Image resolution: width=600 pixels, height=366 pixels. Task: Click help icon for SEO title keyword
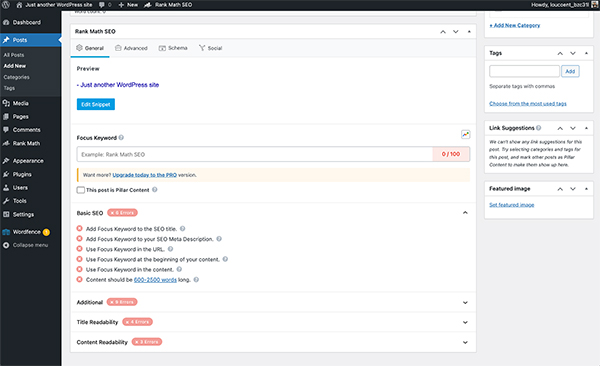183,229
